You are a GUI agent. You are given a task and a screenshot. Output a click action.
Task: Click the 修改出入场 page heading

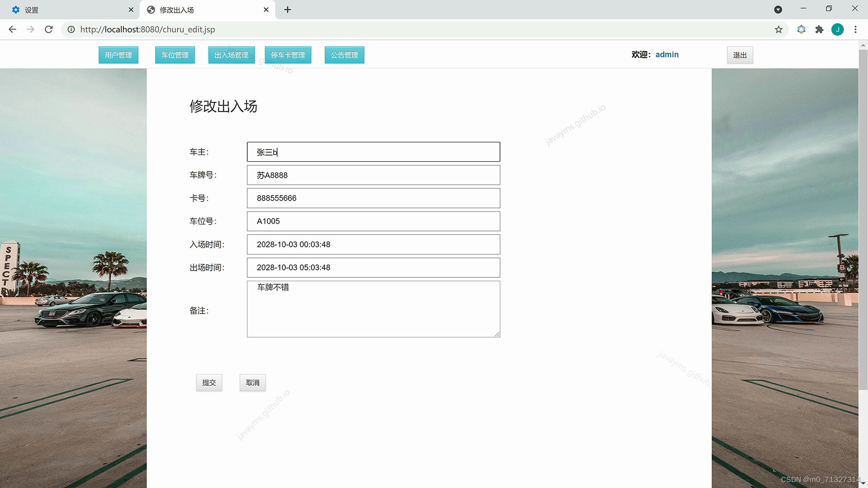pyautogui.click(x=223, y=106)
